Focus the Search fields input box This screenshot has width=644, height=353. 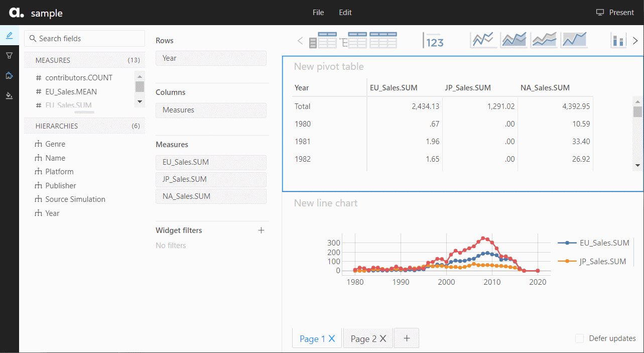coord(84,39)
